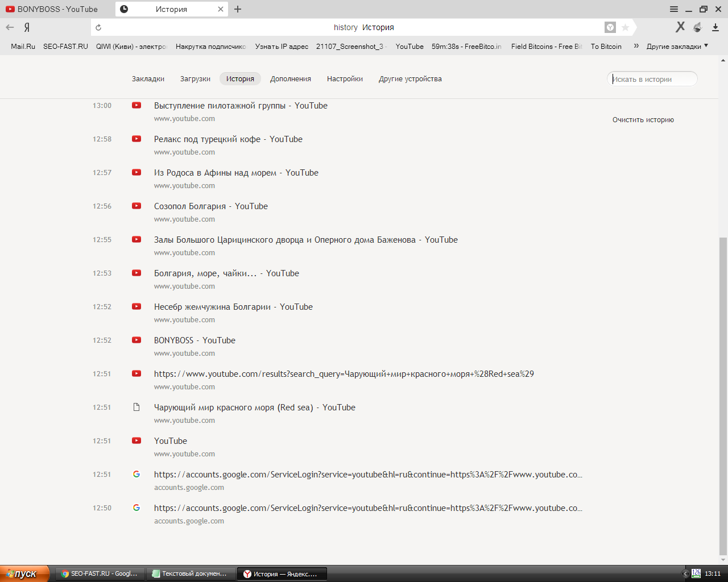The image size is (728, 582).
Task: Open Mail.Ru bookmark
Action: coord(23,47)
